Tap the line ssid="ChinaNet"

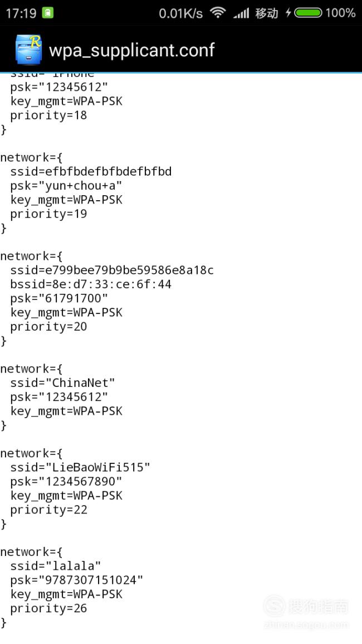click(63, 383)
